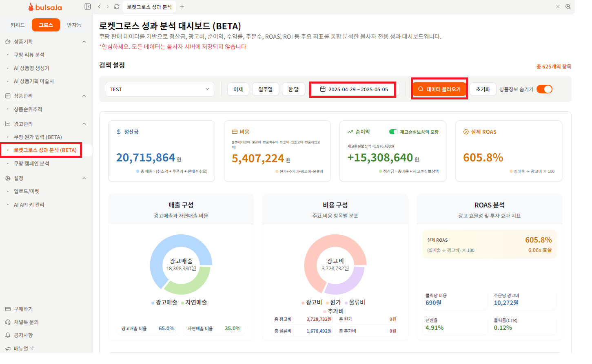This screenshot has height=364, width=592.
Task: Click the 순이익 value +15,308,640
Action: tap(380, 158)
